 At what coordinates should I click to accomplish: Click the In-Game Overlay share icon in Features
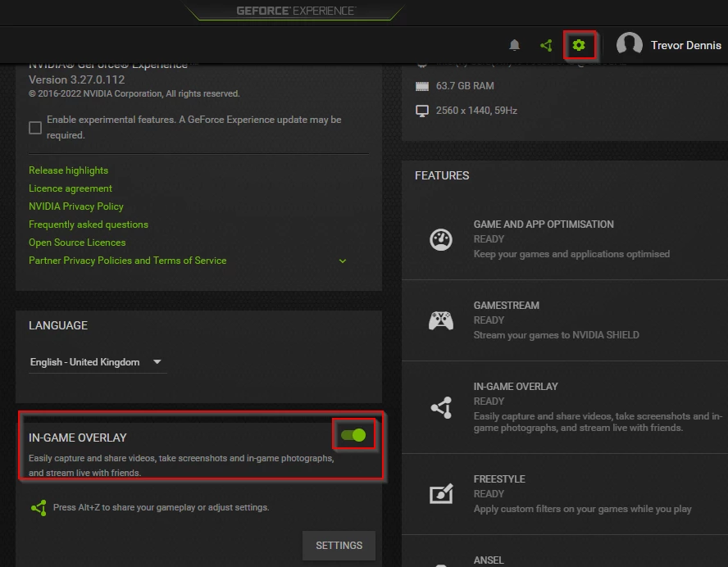(x=442, y=408)
